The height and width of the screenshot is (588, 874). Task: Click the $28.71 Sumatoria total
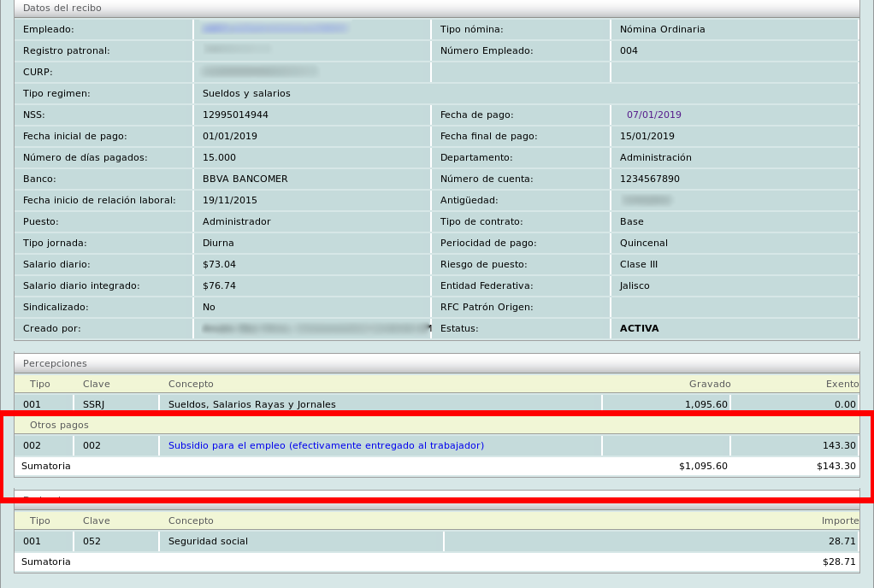[838, 562]
